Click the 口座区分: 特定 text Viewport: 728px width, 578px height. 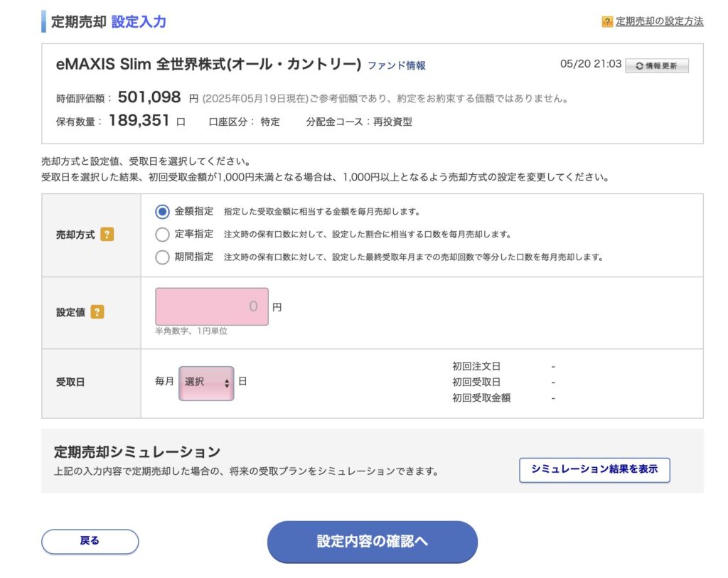click(x=245, y=122)
